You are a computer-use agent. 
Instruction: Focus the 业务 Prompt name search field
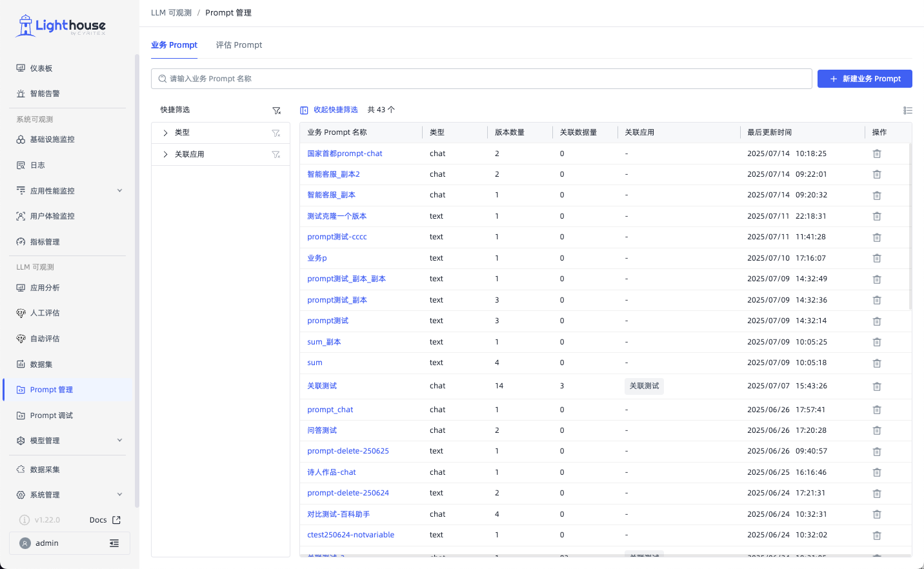click(x=481, y=79)
